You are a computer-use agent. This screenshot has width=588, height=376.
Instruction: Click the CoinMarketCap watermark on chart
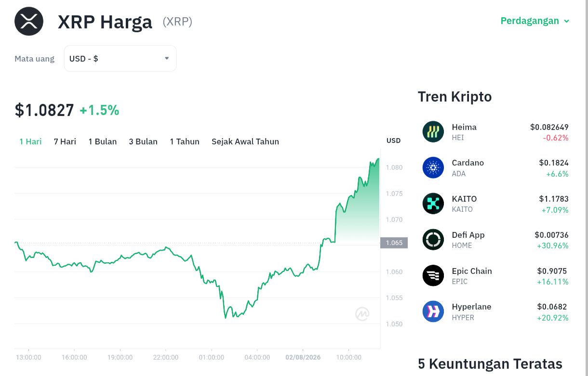[x=362, y=314]
